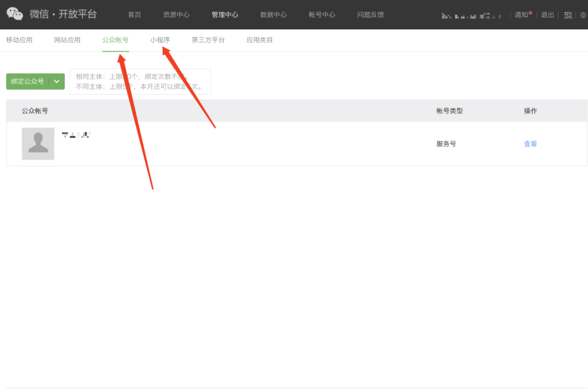
Task: Switch to the 应用类目 tab
Action: click(259, 39)
